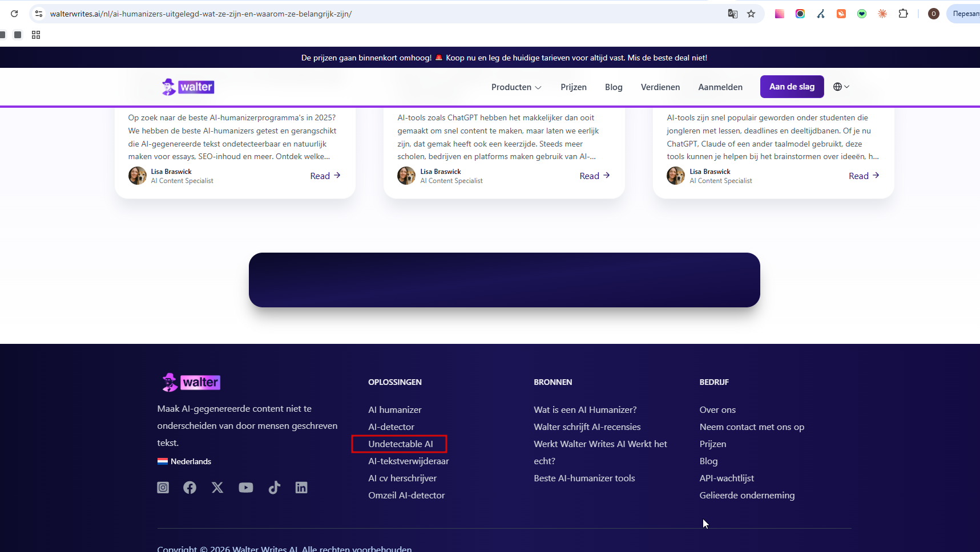Image resolution: width=980 pixels, height=552 pixels.
Task: Open the TikTok icon in footer
Action: click(275, 488)
